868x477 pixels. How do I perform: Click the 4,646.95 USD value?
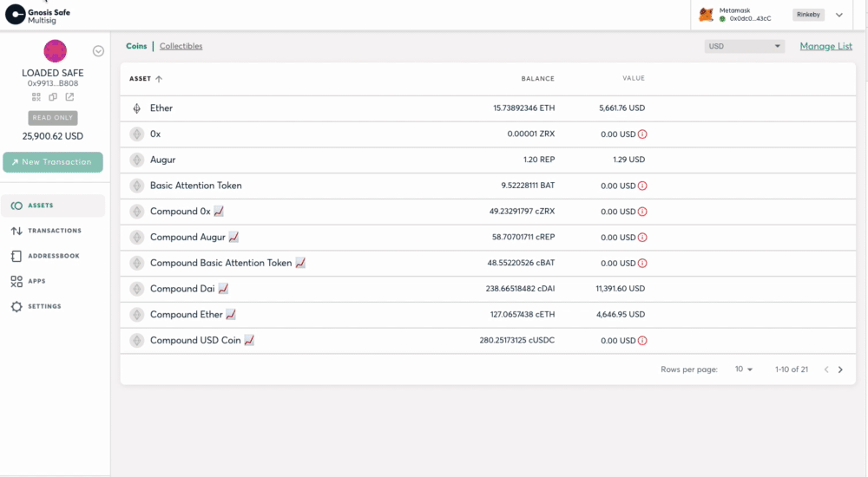click(x=621, y=314)
